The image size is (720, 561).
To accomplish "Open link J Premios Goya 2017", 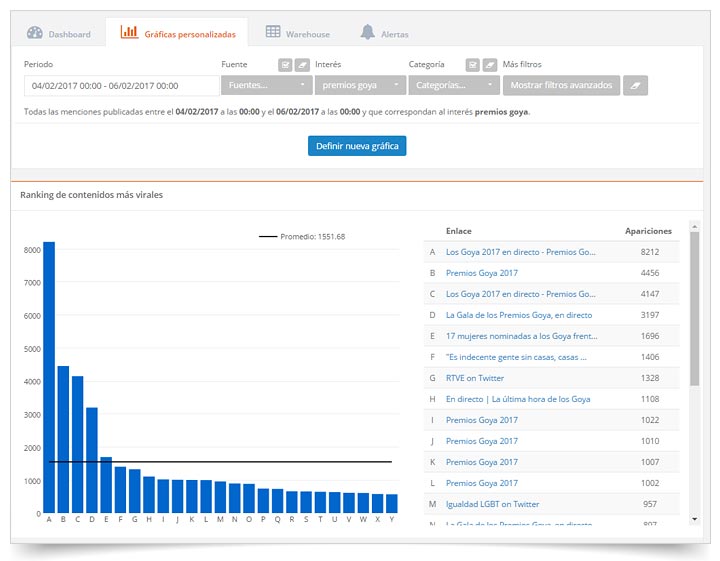I will (x=482, y=441).
